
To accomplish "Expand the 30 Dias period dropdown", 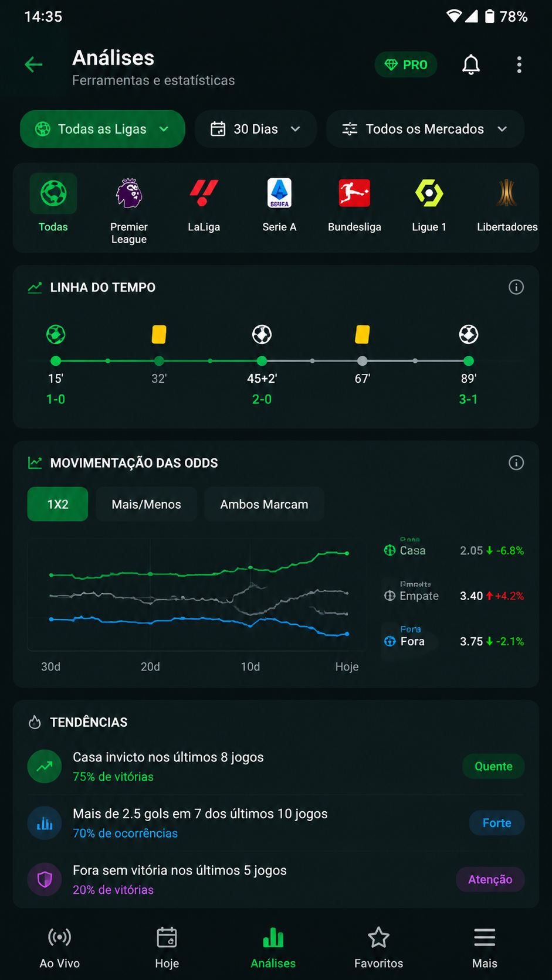I will coord(256,129).
